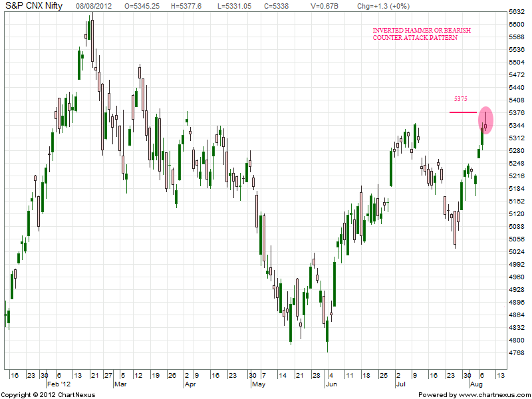This screenshot has height=399, width=532.
Task: Click the Inverted Hammer annotation text
Action: point(422,34)
